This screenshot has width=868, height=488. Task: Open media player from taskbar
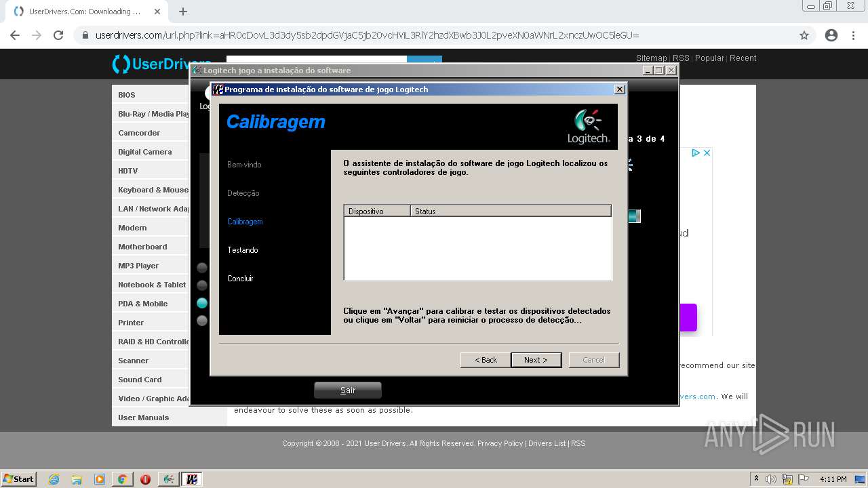100,479
